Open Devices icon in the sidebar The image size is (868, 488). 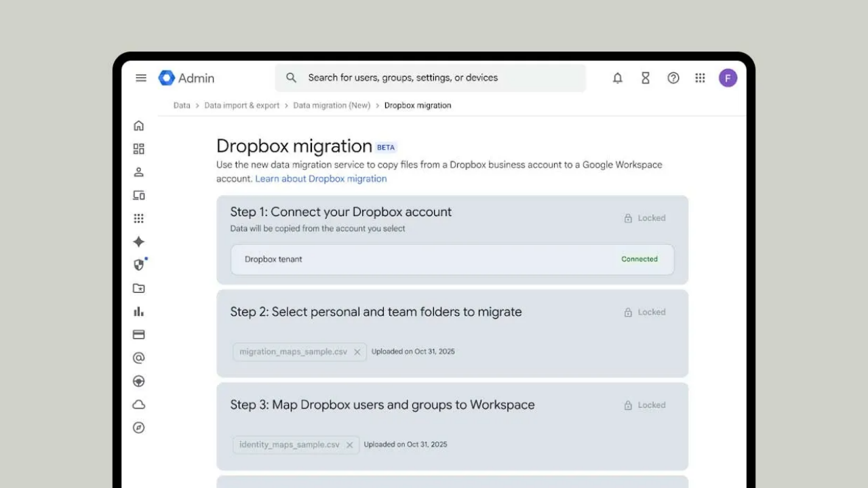(139, 195)
